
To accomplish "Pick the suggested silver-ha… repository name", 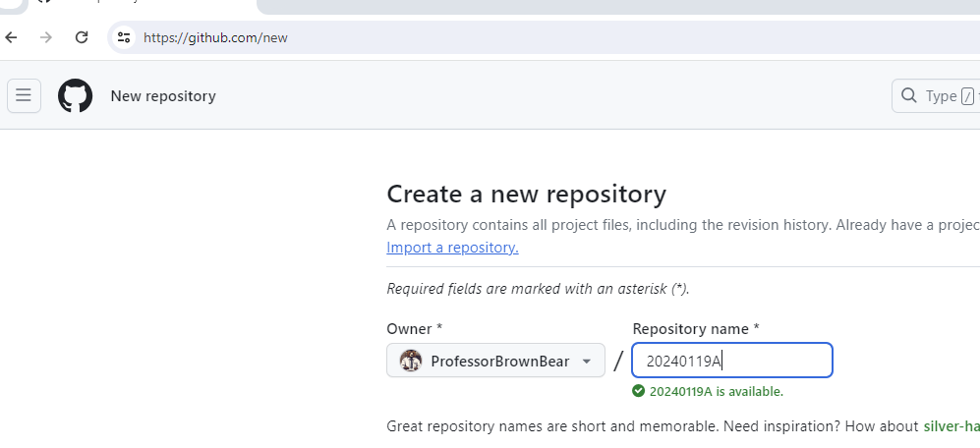I will tap(951, 426).
